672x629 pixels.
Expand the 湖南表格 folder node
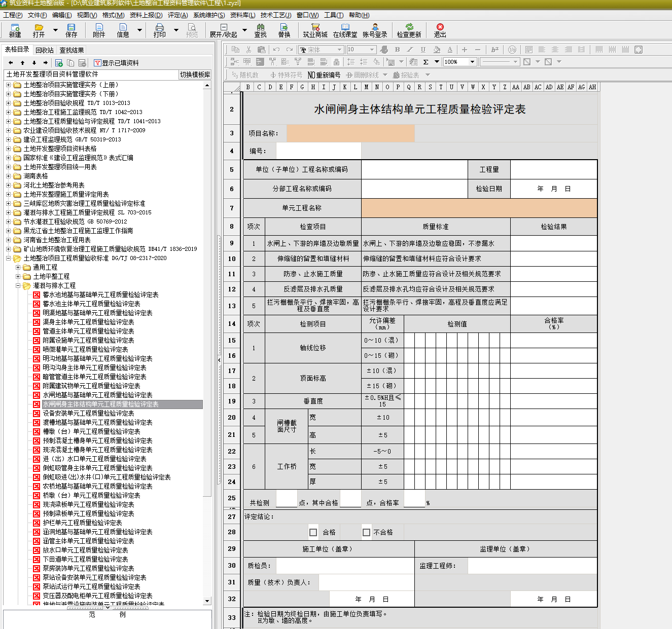pos(9,176)
